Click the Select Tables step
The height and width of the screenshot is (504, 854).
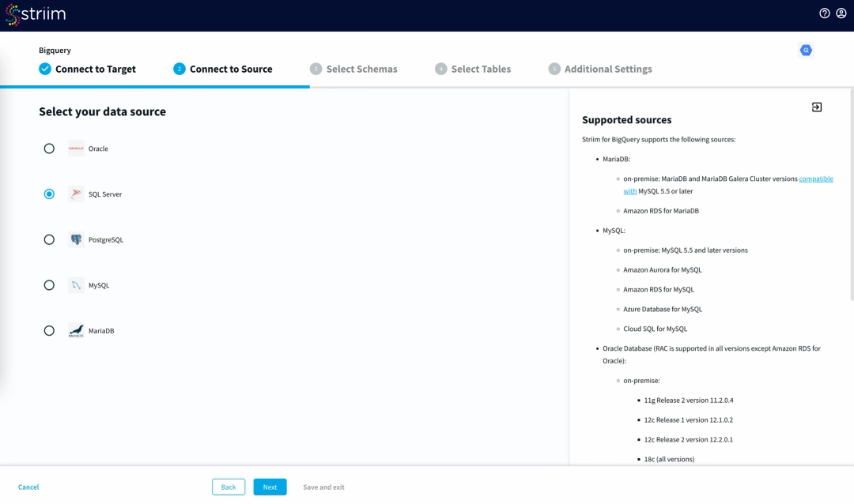(473, 69)
